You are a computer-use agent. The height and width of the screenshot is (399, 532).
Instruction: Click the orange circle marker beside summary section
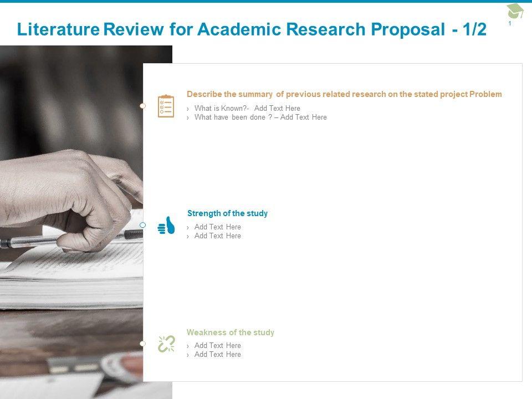[142, 105]
